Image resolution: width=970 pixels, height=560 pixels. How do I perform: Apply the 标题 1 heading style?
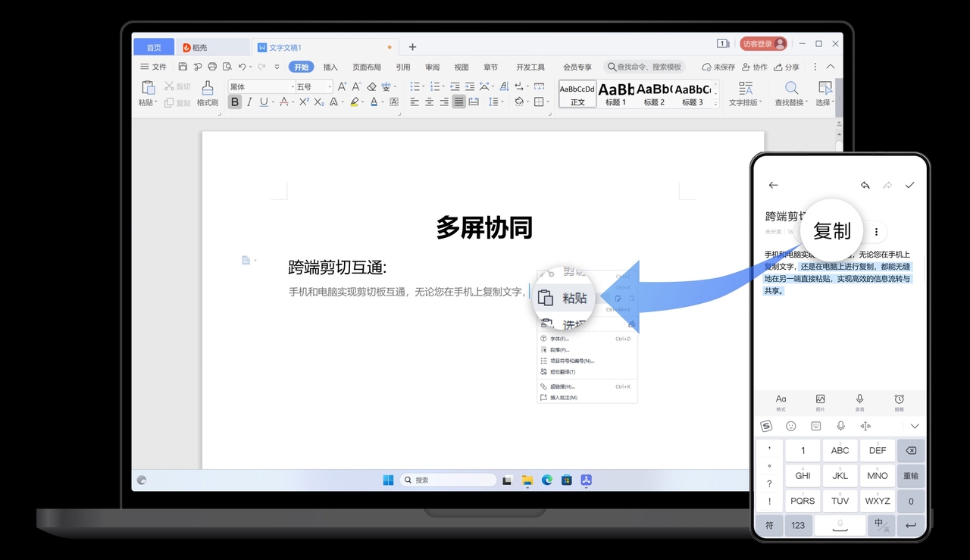click(615, 94)
